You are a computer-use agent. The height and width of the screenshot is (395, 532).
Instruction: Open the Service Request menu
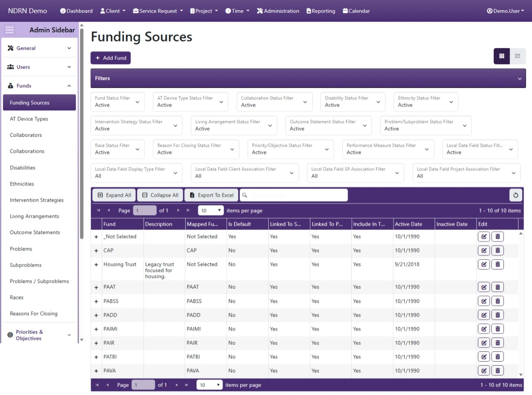[158, 11]
